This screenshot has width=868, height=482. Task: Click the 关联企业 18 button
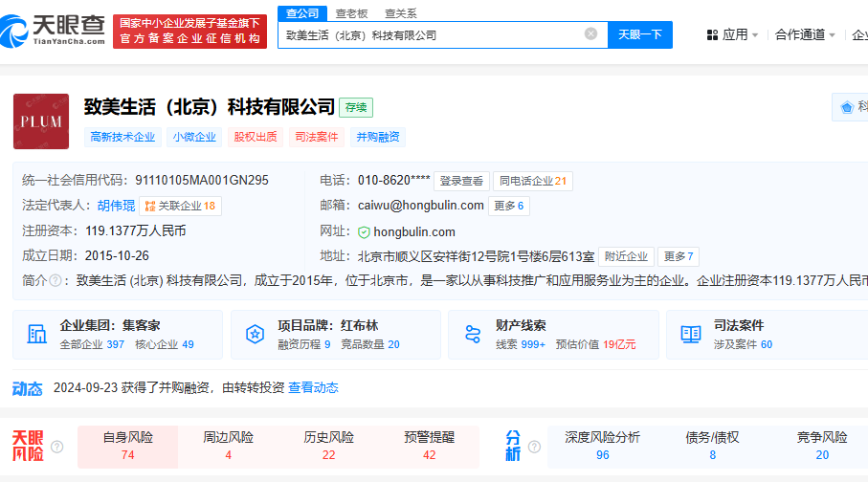pyautogui.click(x=181, y=206)
